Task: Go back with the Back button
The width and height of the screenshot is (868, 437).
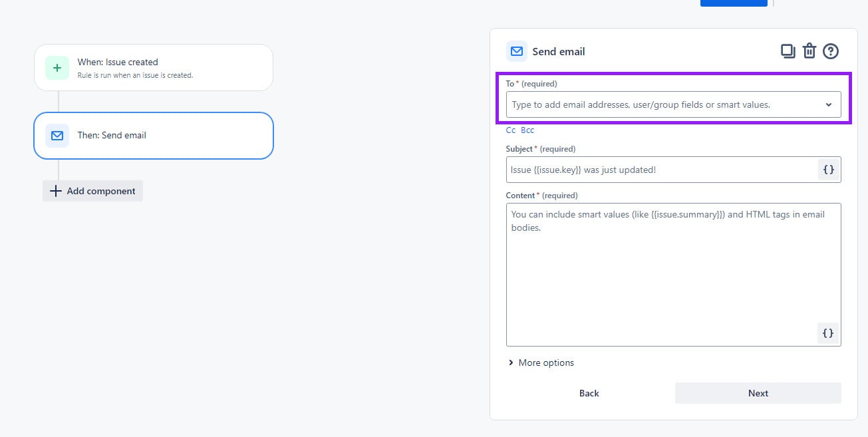Action: click(x=589, y=393)
